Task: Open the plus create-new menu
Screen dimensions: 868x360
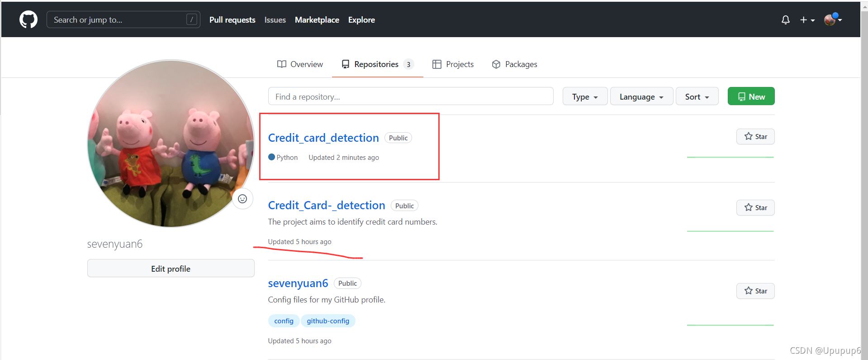Action: (806, 20)
